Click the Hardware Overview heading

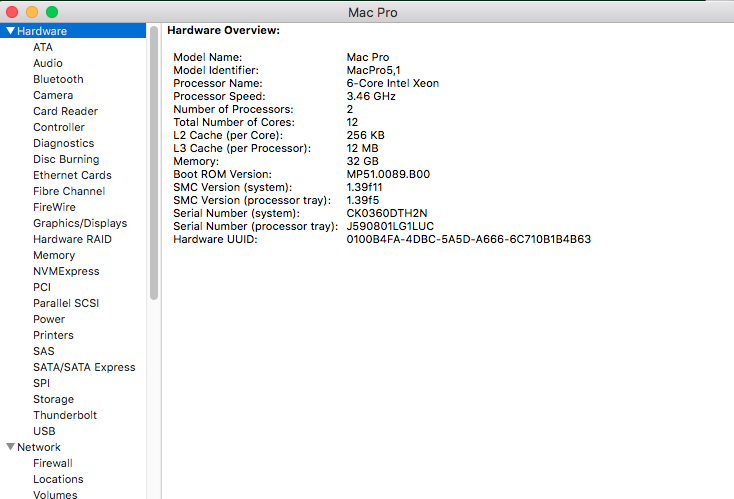[223, 30]
